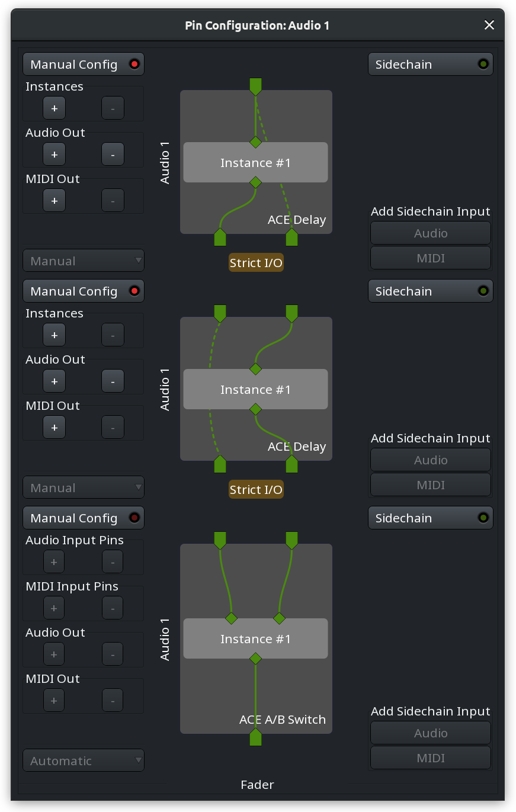The image size is (516, 812).
Task: Remove an Audio Out from top ACE Delay
Action: pyautogui.click(x=113, y=155)
